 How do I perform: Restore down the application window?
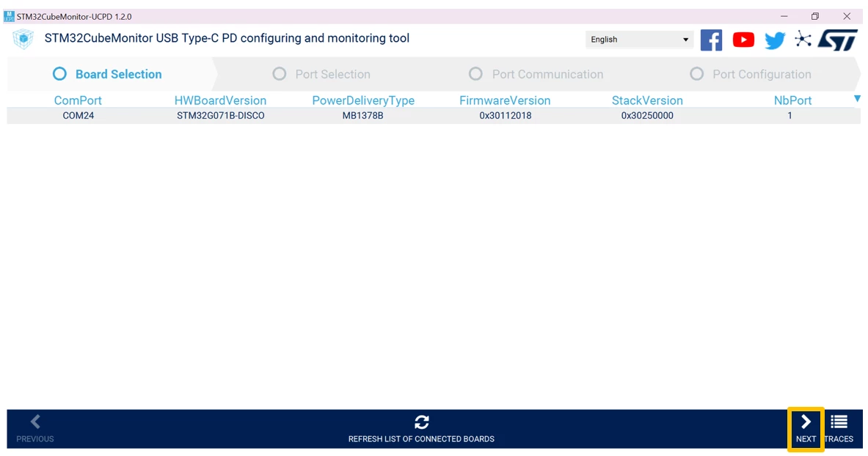[x=815, y=16]
